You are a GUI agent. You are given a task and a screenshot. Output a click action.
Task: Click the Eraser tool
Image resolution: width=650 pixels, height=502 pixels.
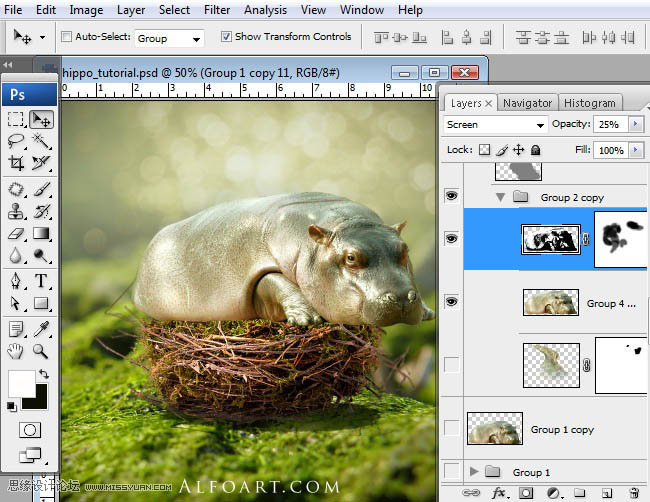pyautogui.click(x=17, y=234)
